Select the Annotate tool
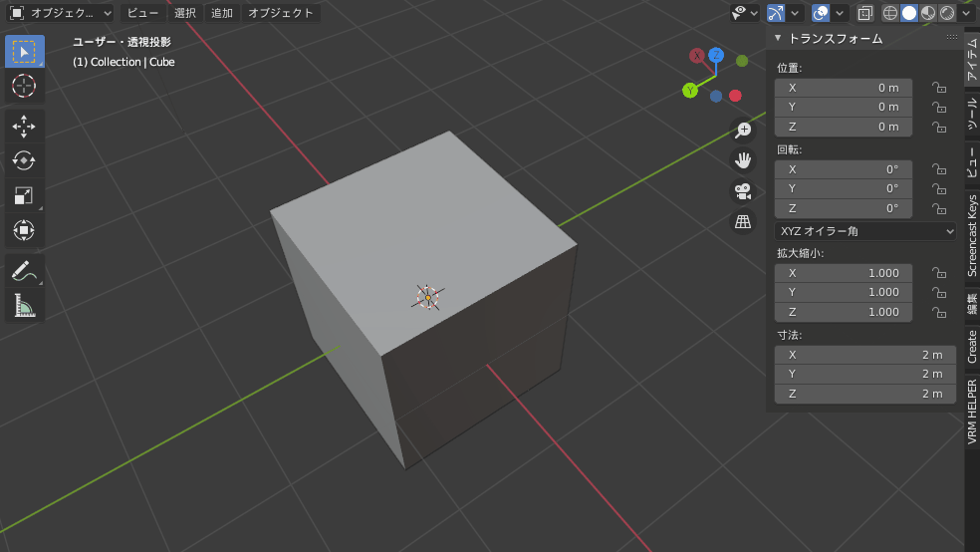980x552 pixels. (x=24, y=271)
